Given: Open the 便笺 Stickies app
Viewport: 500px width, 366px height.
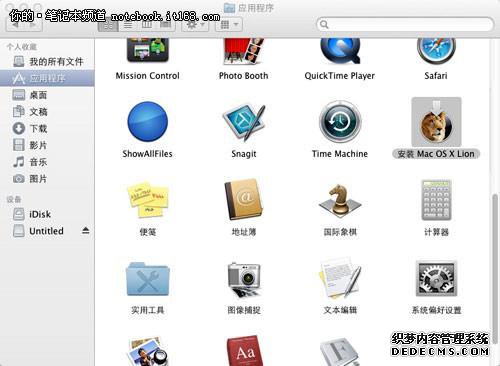Looking at the screenshot, I should tap(148, 200).
